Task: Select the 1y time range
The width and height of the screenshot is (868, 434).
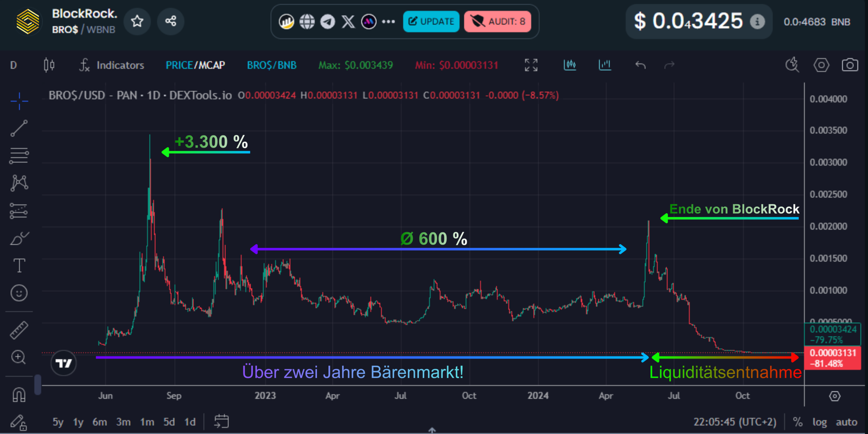Action: click(78, 422)
